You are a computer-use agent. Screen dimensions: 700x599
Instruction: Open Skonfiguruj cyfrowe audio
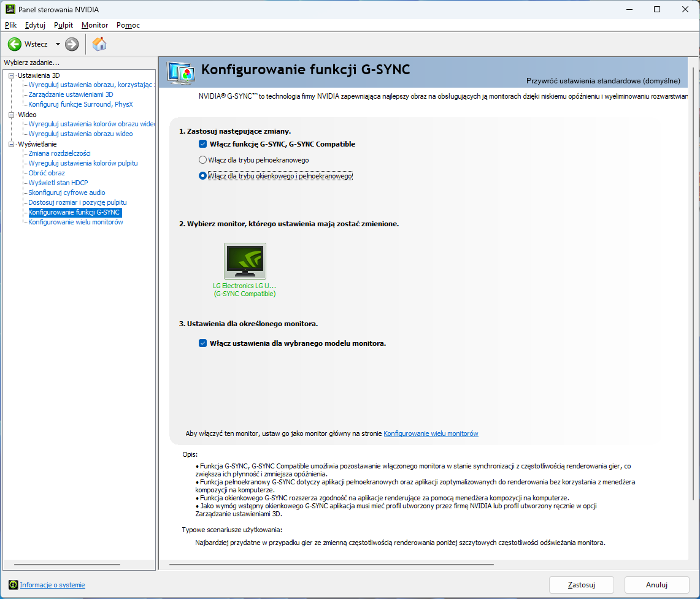(66, 193)
